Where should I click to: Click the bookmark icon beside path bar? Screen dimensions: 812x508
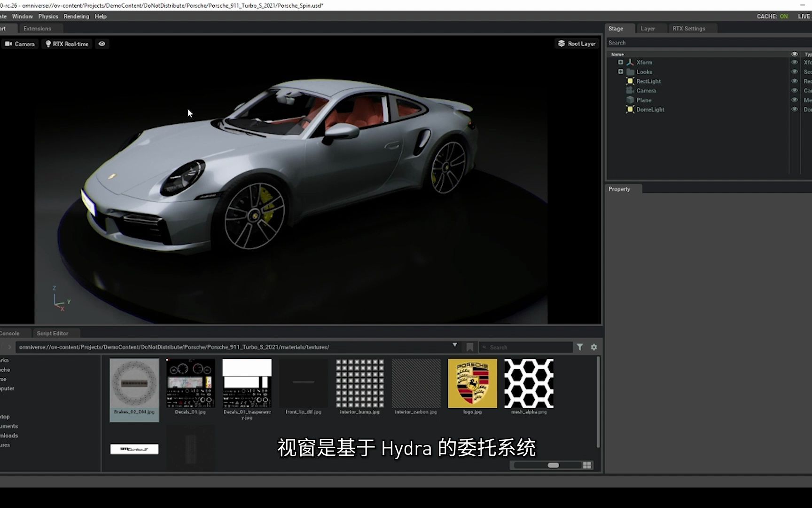tap(469, 347)
